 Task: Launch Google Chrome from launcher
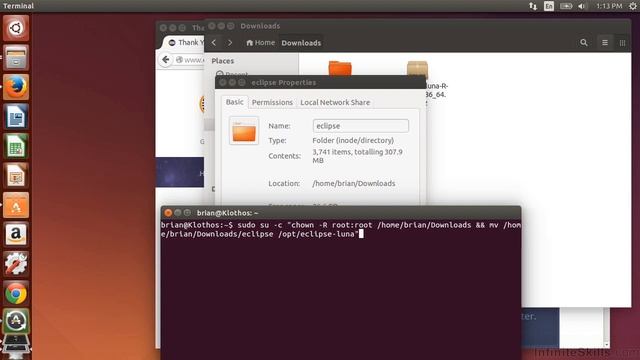click(x=16, y=293)
